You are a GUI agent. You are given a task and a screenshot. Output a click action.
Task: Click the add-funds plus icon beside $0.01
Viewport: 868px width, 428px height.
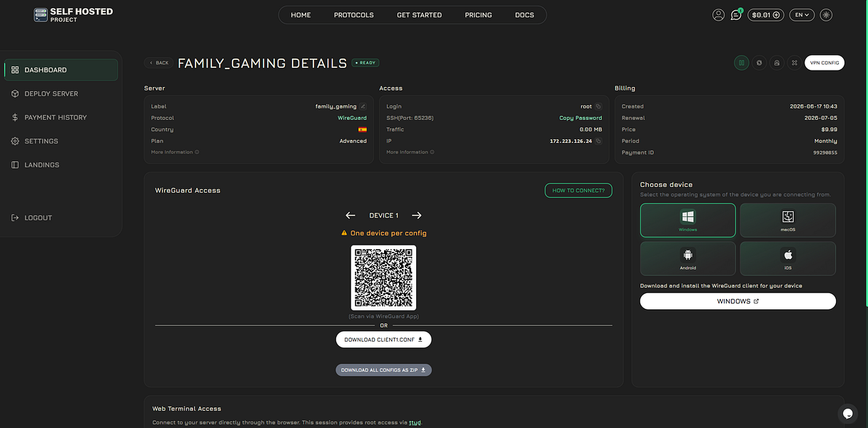click(777, 15)
